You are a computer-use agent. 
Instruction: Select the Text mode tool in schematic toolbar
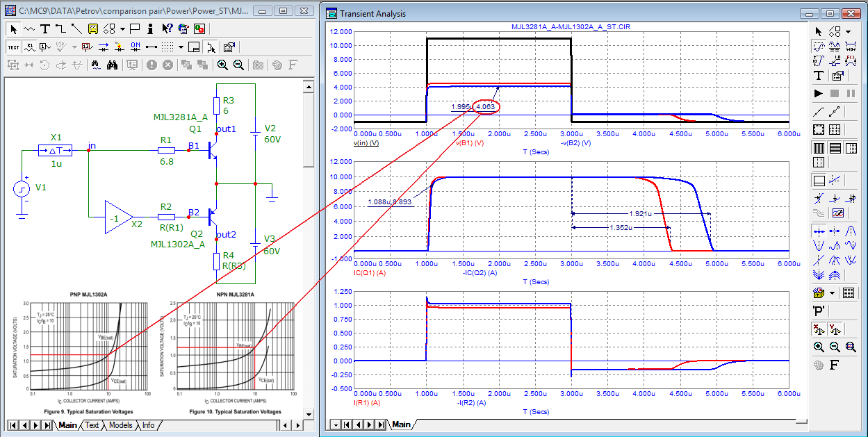coord(45,29)
